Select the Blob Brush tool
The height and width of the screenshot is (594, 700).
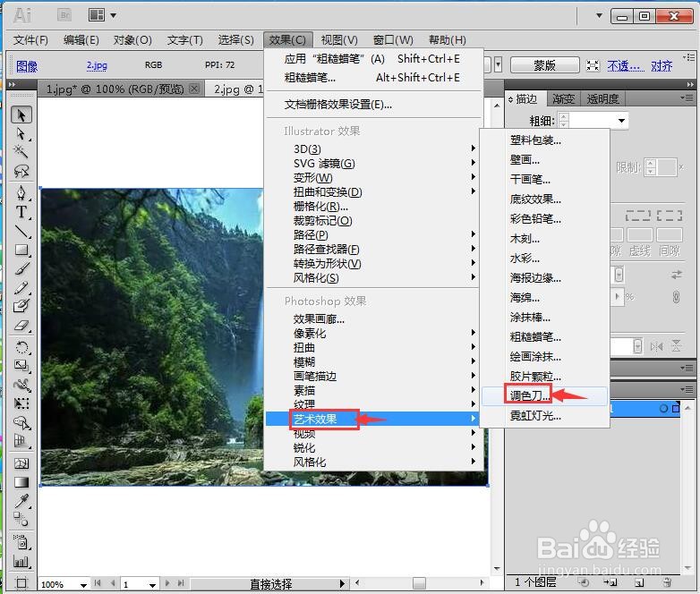click(21, 306)
